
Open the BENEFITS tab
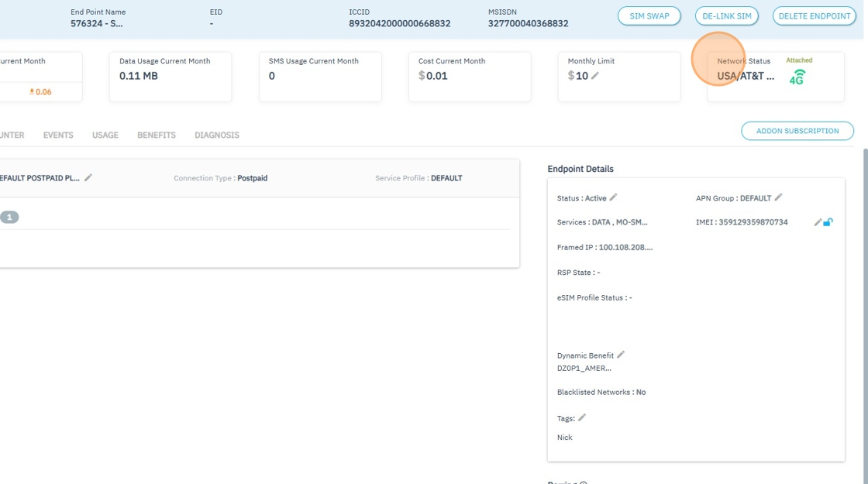(x=157, y=135)
